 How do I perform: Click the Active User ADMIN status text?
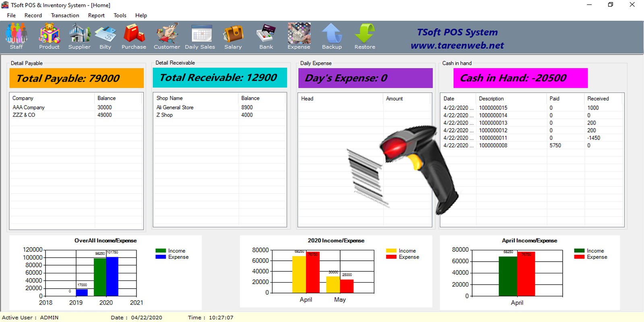30,318
